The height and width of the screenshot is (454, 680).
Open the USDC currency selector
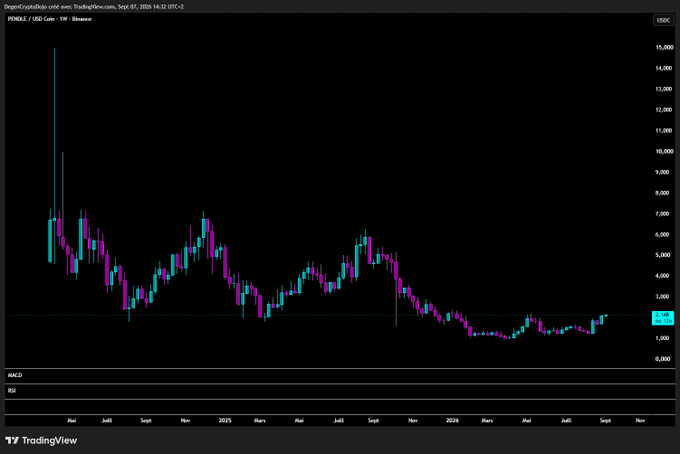point(663,20)
